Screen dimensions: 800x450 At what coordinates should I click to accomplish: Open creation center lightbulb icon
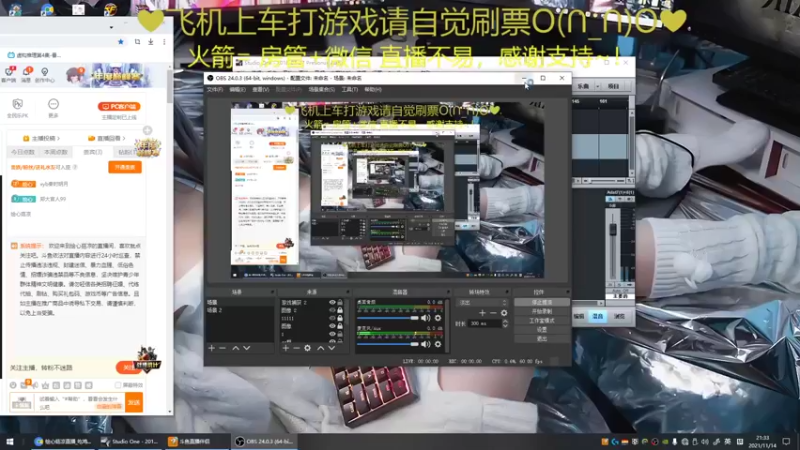pos(45,72)
